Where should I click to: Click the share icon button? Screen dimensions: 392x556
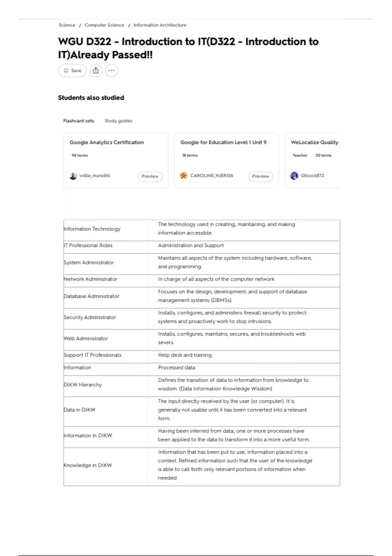[96, 70]
